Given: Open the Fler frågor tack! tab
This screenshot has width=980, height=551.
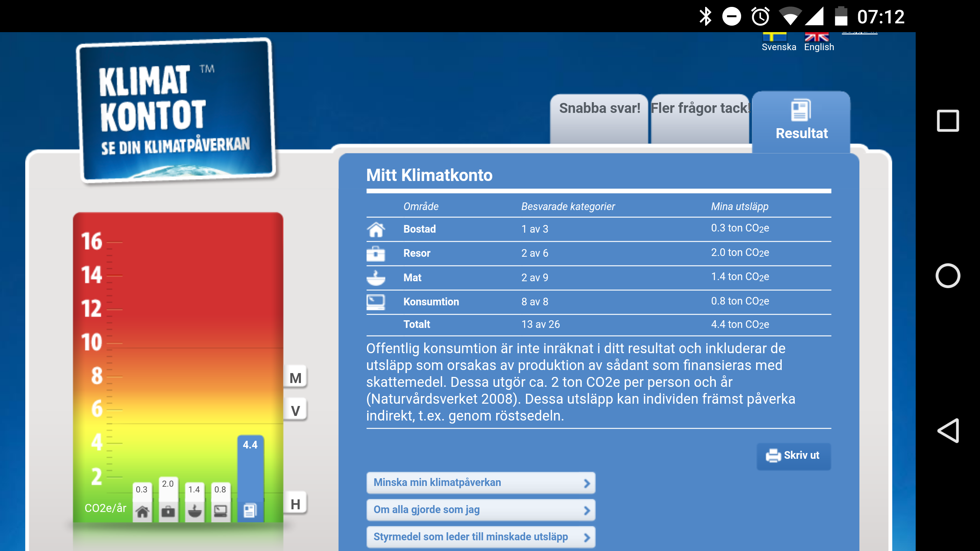Looking at the screenshot, I should 700,119.
